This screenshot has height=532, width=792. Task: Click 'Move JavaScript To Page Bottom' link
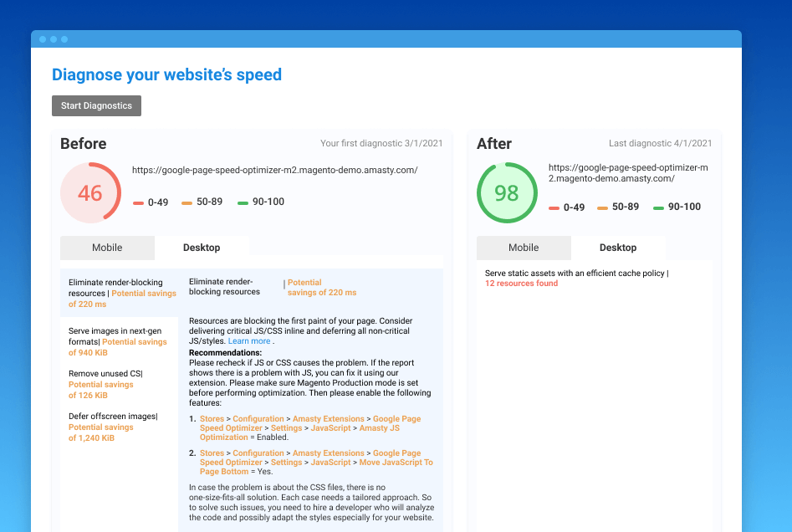(x=395, y=462)
